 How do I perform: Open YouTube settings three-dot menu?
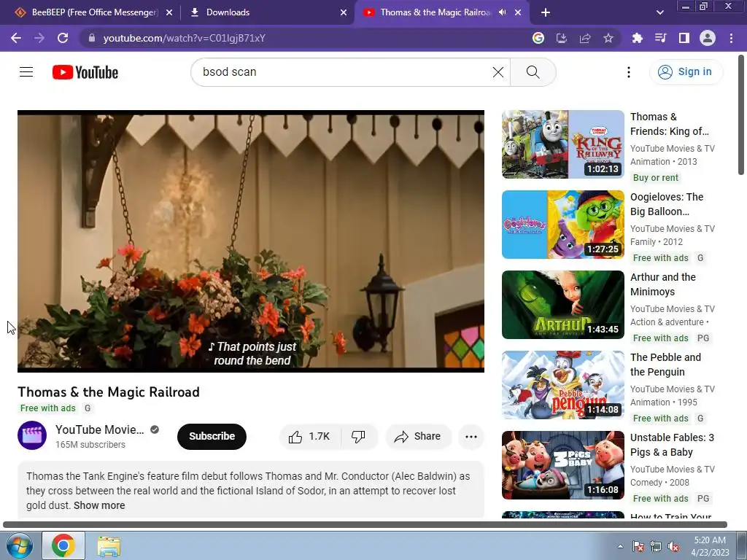(x=628, y=72)
